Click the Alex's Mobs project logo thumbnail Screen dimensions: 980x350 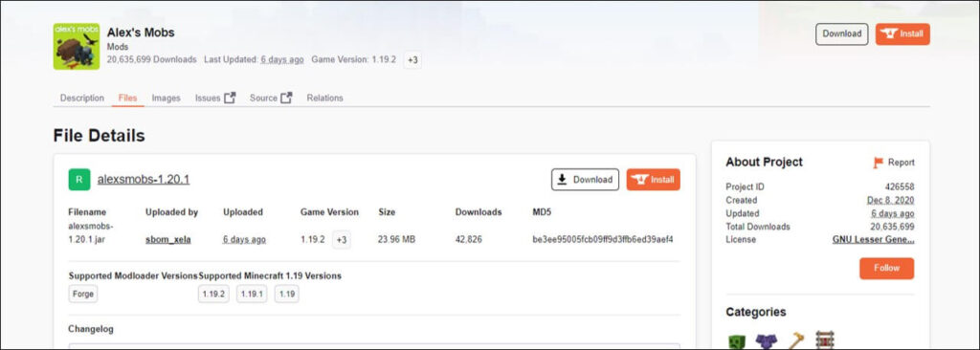(77, 46)
